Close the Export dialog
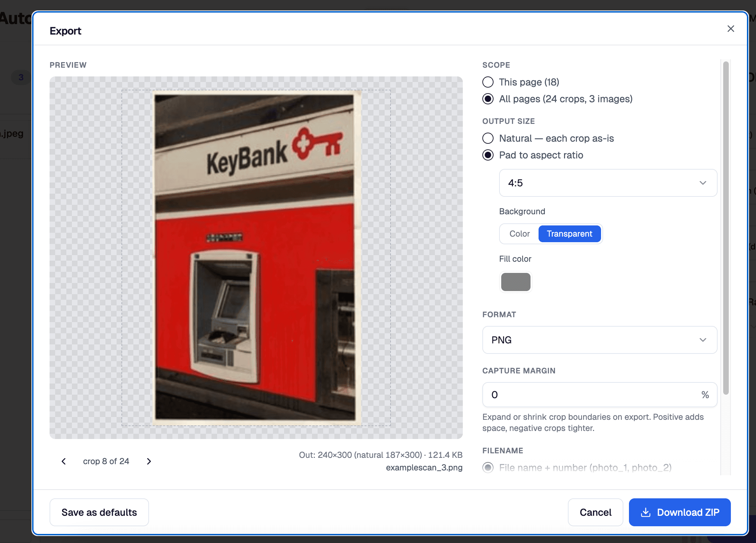The image size is (756, 543). (x=731, y=29)
